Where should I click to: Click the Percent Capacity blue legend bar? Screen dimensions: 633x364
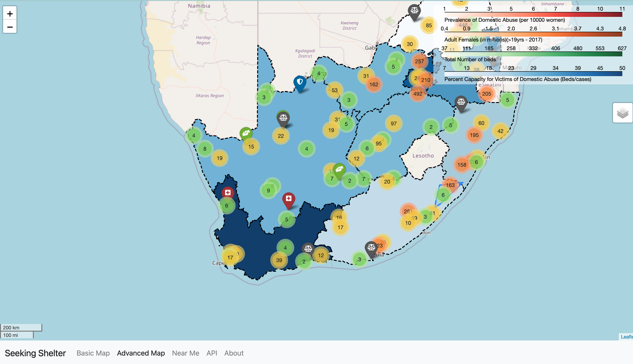point(533,74)
